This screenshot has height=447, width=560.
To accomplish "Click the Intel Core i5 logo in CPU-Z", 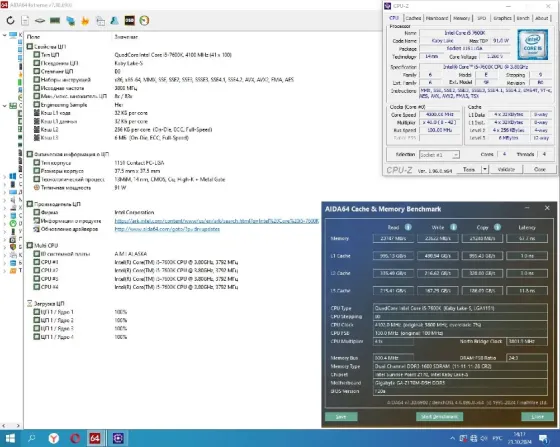I will pyautogui.click(x=532, y=45).
